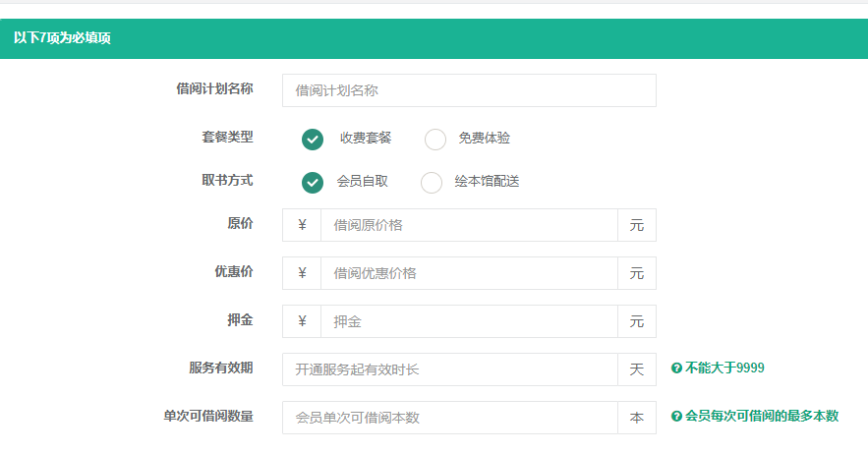This screenshot has width=868, height=453.
Task: Click the ¥ symbol in 押金 field
Action: click(302, 321)
